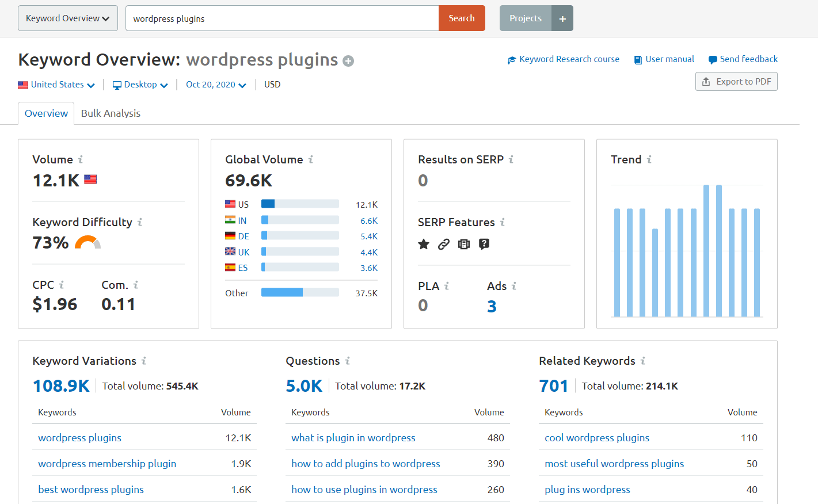818x504 pixels.
Task: Click the Global Volume info icon
Action: (x=311, y=159)
